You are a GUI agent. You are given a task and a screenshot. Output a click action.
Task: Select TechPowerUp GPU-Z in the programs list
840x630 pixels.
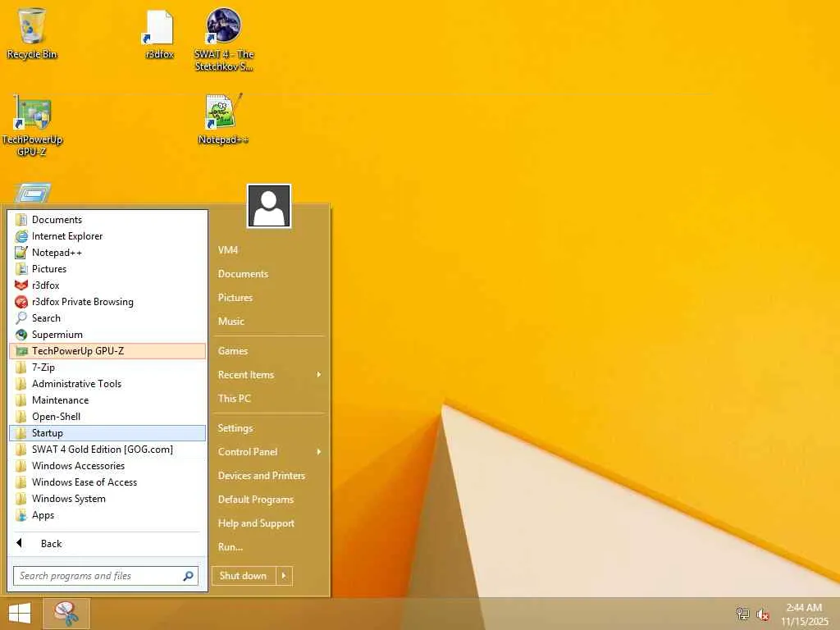(x=107, y=351)
